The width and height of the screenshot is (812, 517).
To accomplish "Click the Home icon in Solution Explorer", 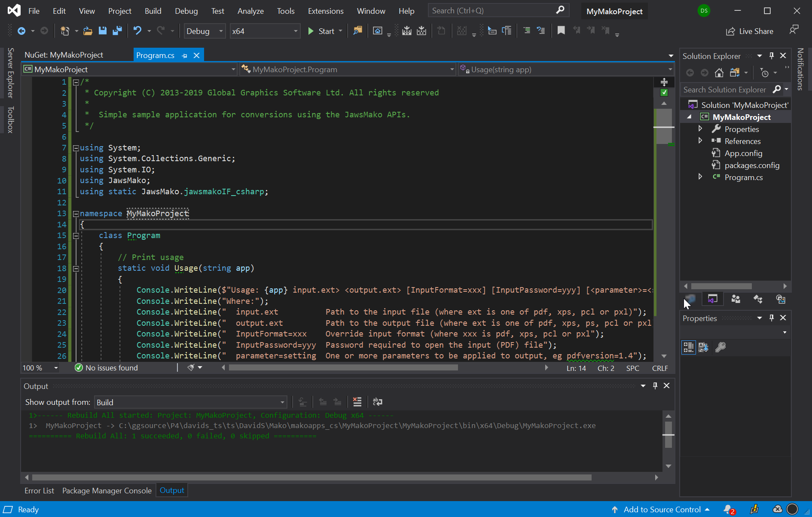I will pyautogui.click(x=719, y=73).
